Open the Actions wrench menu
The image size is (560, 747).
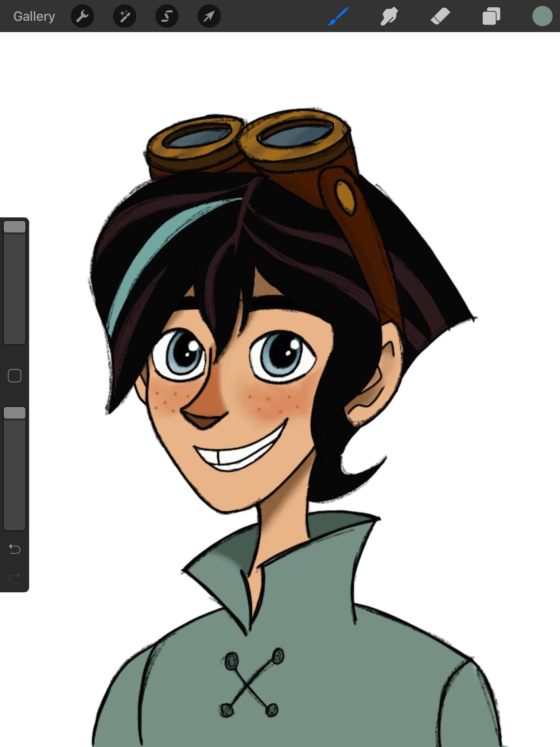pos(82,16)
